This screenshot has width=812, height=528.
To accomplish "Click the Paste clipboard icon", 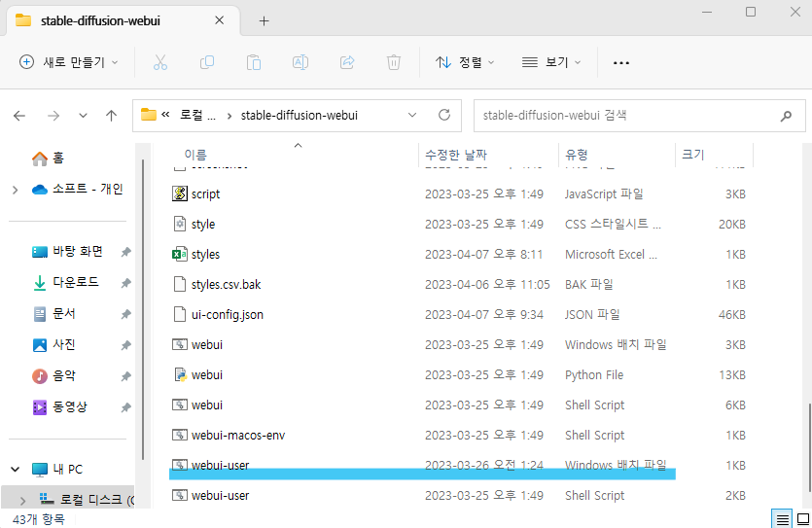I will [x=254, y=62].
